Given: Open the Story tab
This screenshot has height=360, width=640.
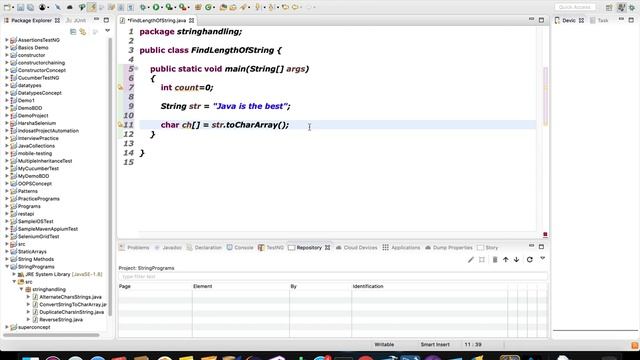Looking at the screenshot, I should (x=488, y=247).
